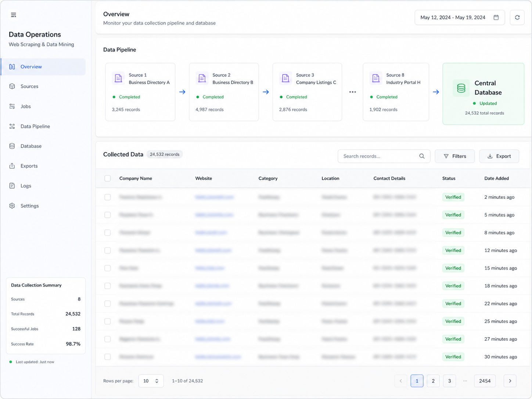Click the hamburger menu icon in sidebar

[14, 15]
